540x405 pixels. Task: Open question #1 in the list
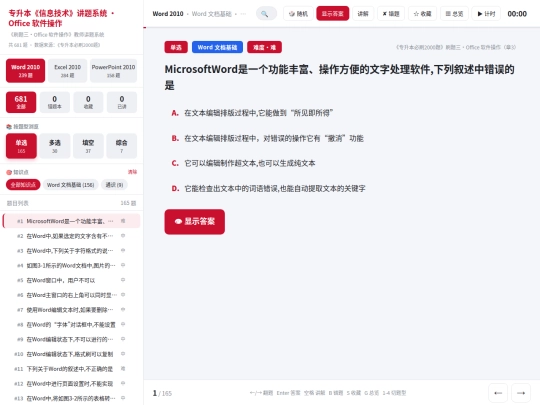click(71, 221)
